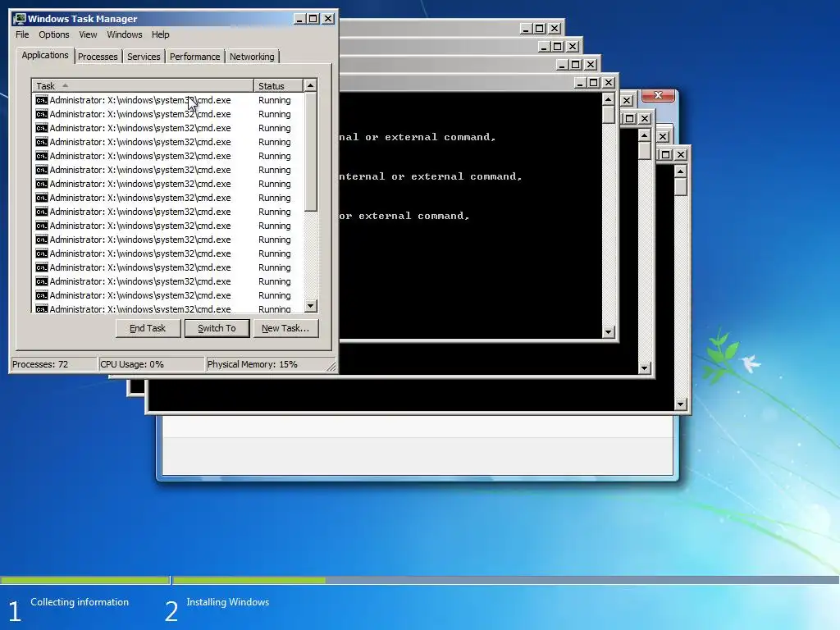Sort the list by the Status column header

point(278,85)
